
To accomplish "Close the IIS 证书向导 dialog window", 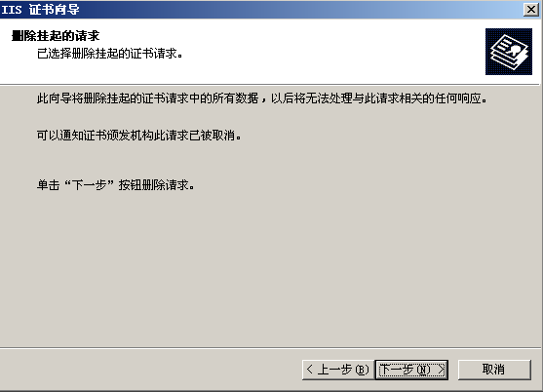I will point(531,9).
